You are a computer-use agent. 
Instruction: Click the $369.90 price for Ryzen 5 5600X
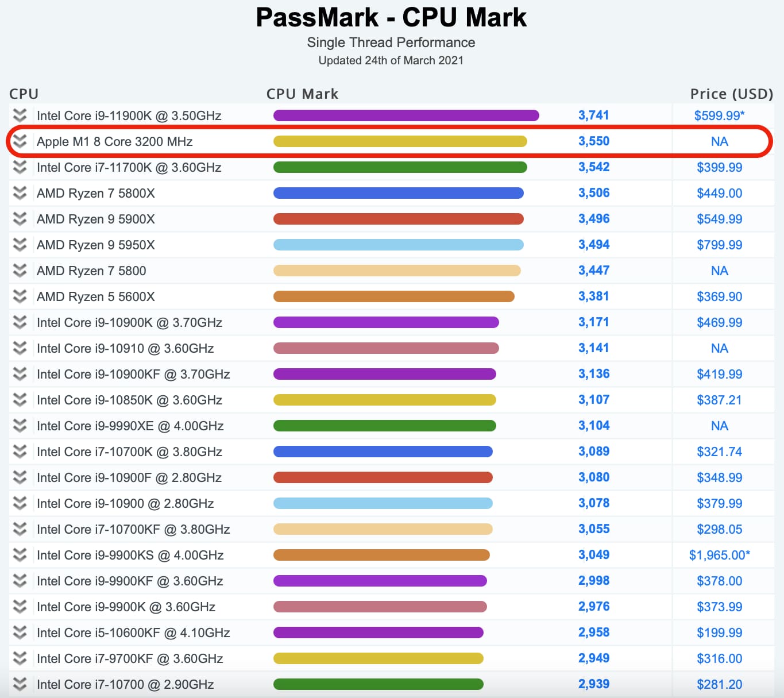coord(720,296)
